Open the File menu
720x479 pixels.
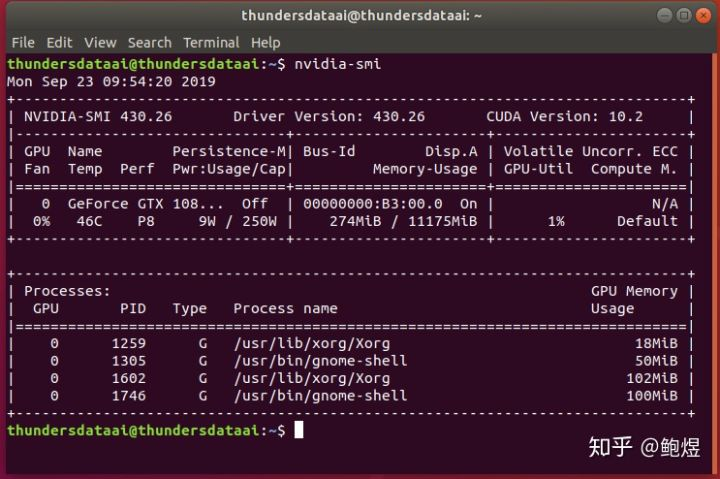pos(23,43)
